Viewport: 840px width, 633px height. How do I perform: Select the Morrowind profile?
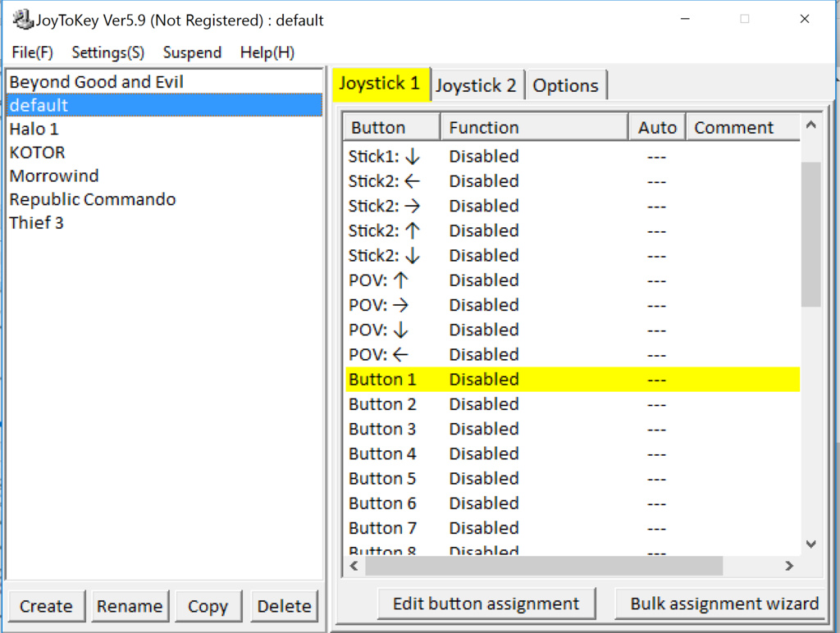pyautogui.click(x=54, y=175)
